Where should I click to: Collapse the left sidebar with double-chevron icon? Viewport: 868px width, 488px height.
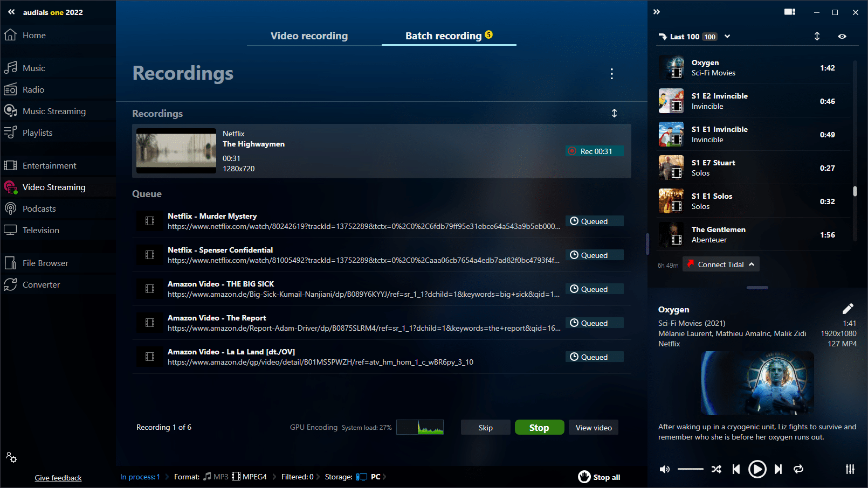[x=11, y=12]
